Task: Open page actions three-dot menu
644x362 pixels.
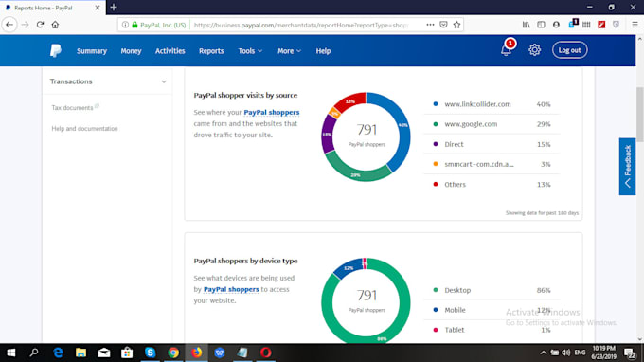Action: pos(430,25)
